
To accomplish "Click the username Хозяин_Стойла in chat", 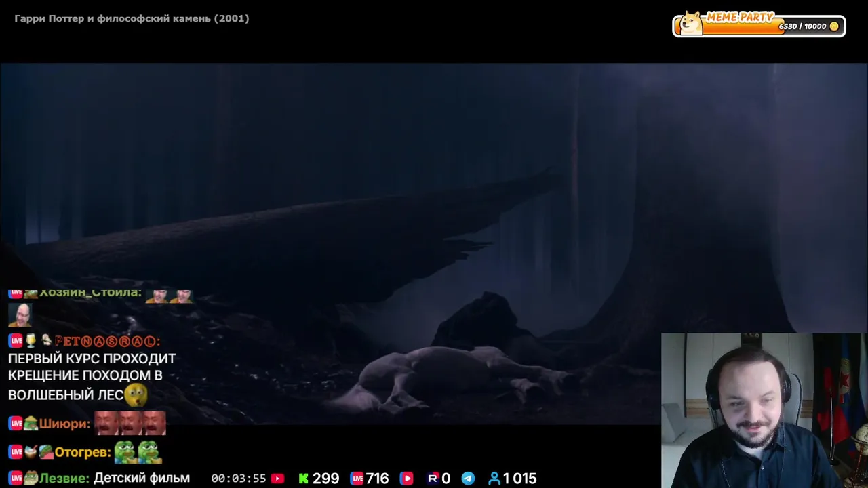I will pos(90,293).
